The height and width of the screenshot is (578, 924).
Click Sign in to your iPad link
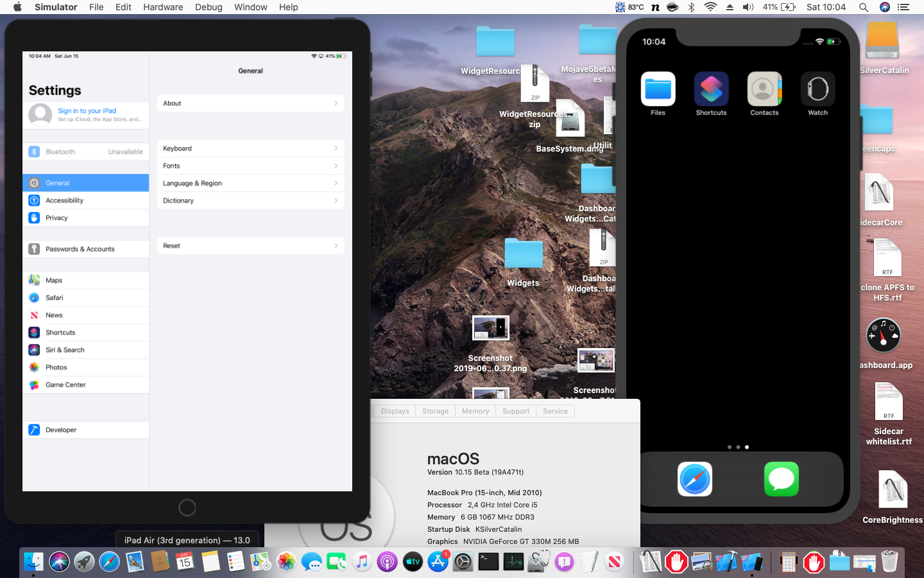pos(87,110)
